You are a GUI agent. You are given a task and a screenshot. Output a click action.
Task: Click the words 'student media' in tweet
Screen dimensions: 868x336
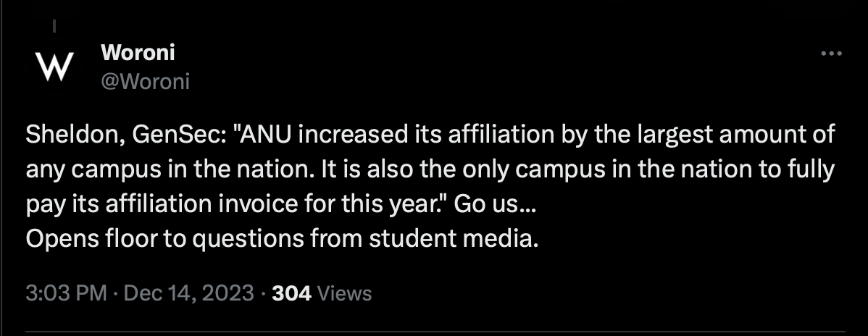tap(454, 239)
